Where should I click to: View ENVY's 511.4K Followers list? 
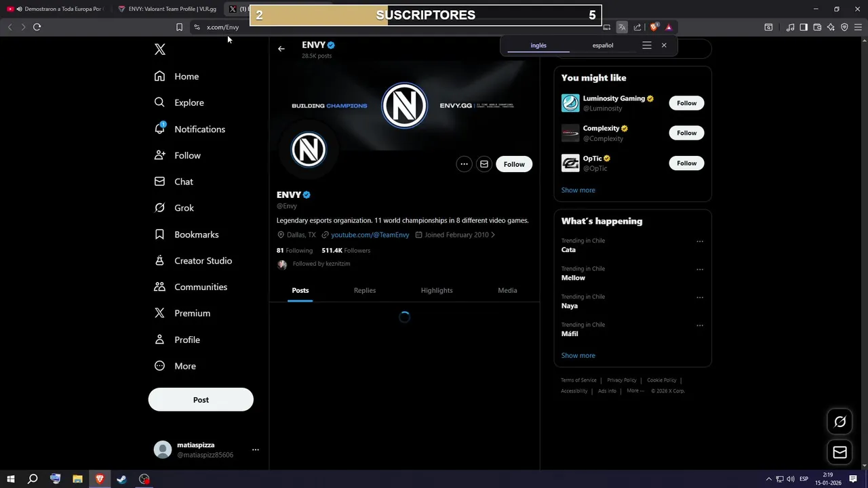point(346,250)
